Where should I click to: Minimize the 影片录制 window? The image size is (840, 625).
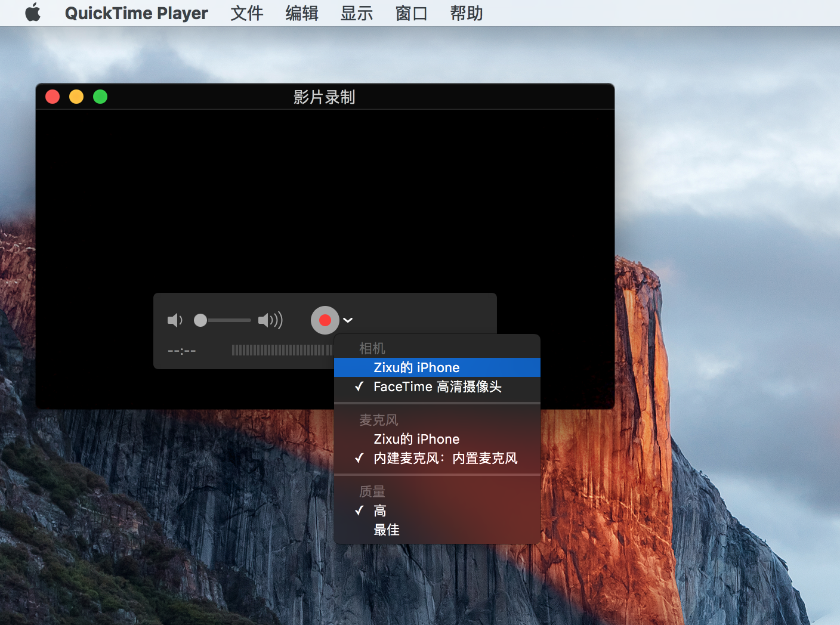(76, 97)
